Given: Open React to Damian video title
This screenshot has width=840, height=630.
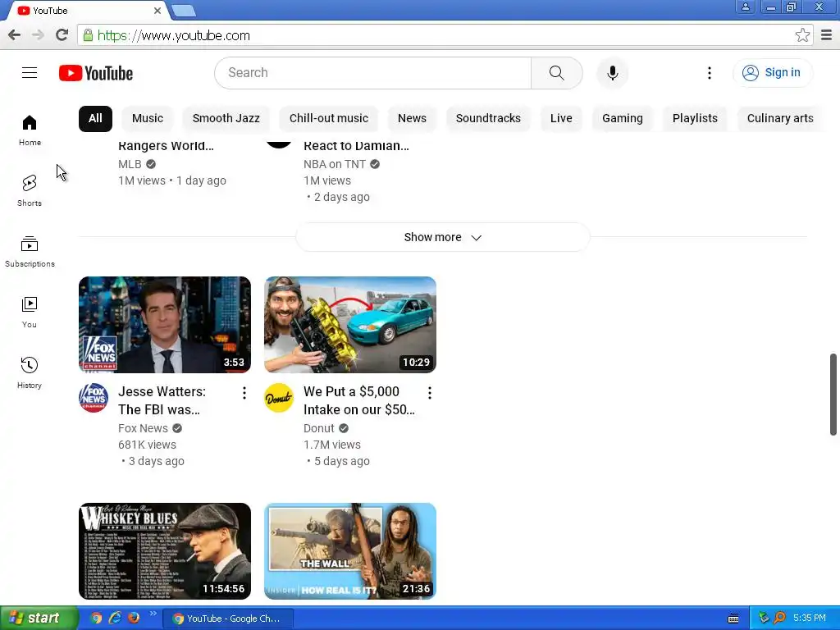Looking at the screenshot, I should (356, 146).
